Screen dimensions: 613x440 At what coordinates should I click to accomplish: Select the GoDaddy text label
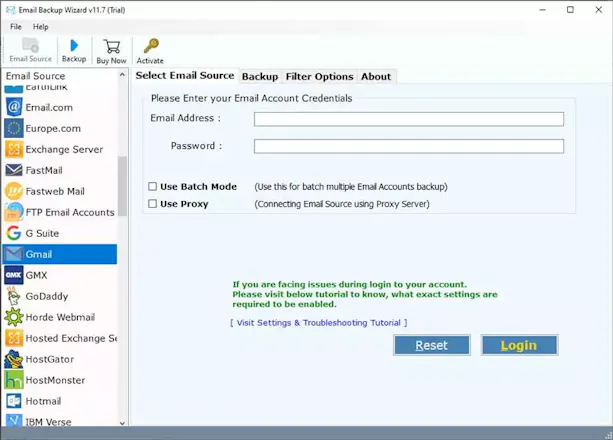click(47, 296)
